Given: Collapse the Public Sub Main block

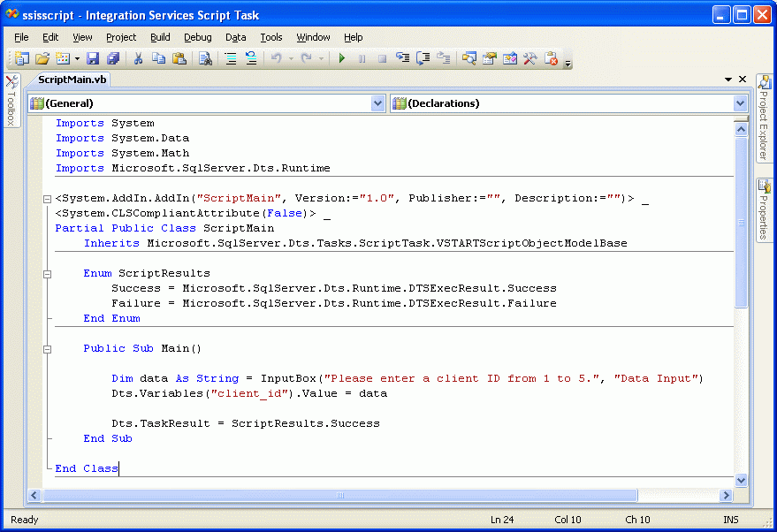Looking at the screenshot, I should click(47, 348).
